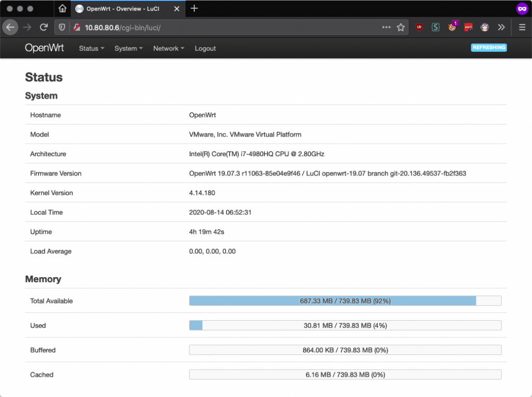The width and height of the screenshot is (532, 397).
Task: Click the Hostname label
Action: pyautogui.click(x=46, y=115)
